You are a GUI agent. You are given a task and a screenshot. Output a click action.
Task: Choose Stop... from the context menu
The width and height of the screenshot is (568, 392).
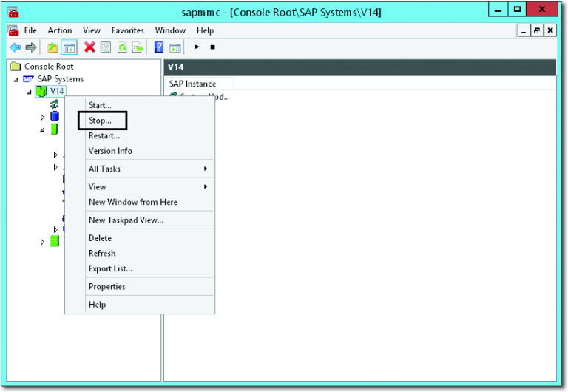click(101, 121)
